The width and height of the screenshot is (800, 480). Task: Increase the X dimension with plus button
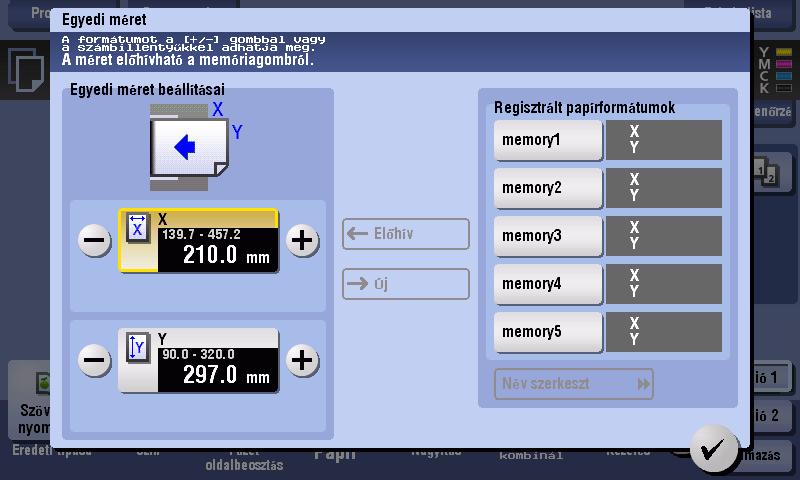click(x=303, y=240)
